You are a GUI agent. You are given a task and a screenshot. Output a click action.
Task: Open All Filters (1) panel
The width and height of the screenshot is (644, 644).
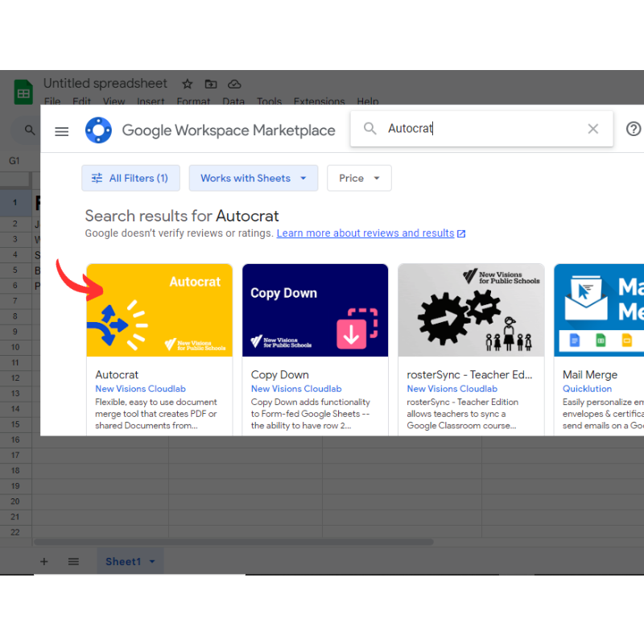click(130, 178)
